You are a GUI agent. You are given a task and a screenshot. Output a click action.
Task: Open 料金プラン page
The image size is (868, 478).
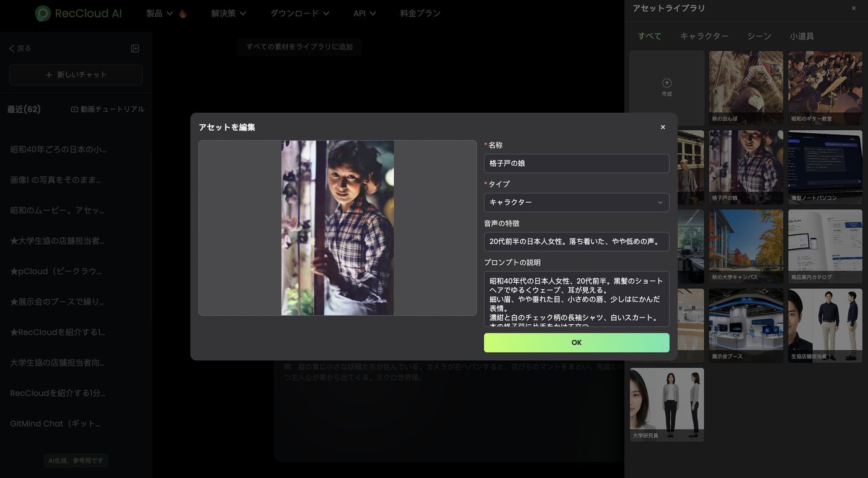pos(420,13)
